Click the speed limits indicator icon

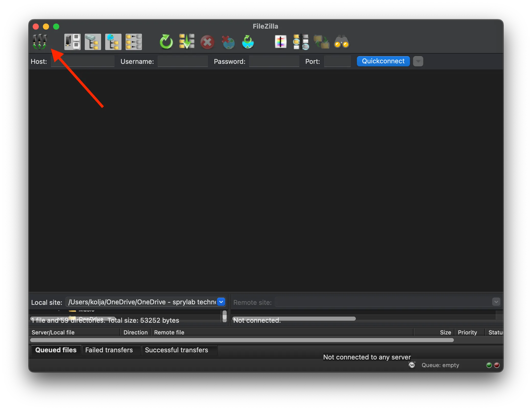tap(412, 365)
